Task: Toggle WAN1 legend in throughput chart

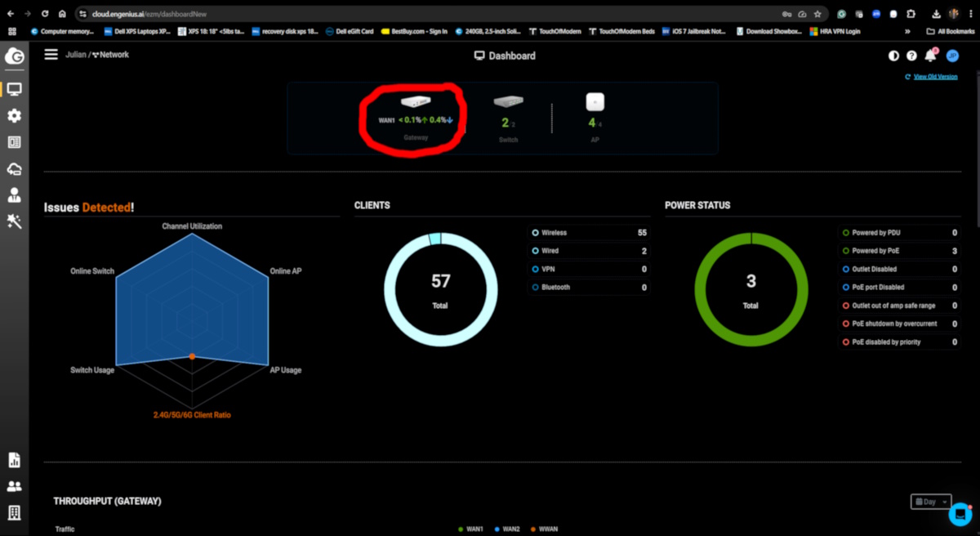Action: 470,529
